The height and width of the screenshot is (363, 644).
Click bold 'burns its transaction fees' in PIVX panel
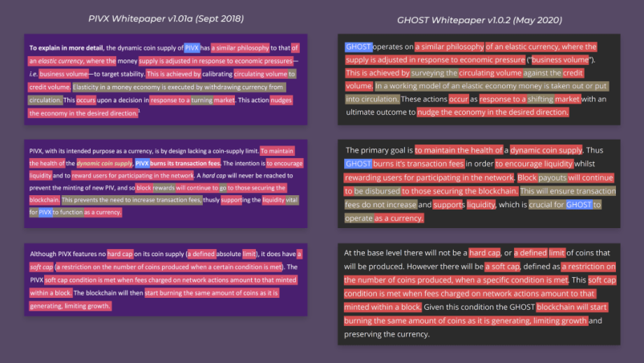pos(185,163)
